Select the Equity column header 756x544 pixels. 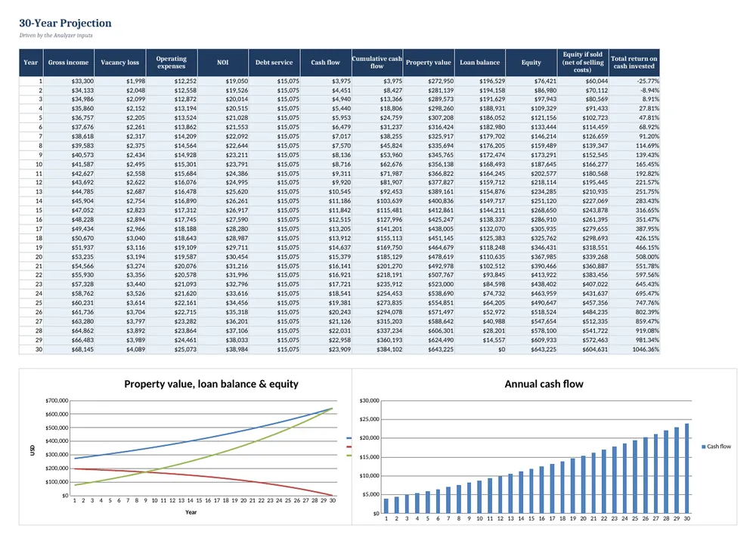click(x=531, y=62)
